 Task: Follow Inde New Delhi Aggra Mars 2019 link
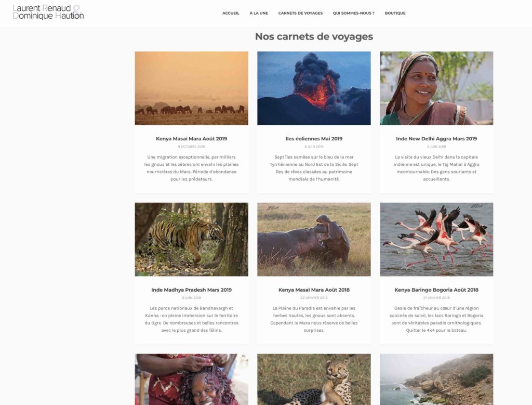click(x=436, y=138)
